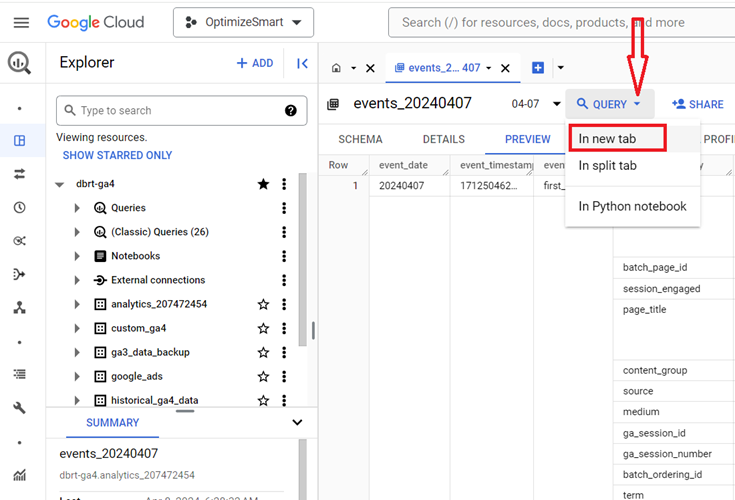Choose In split tab menu option
The height and width of the screenshot is (500, 735).
[632, 165]
